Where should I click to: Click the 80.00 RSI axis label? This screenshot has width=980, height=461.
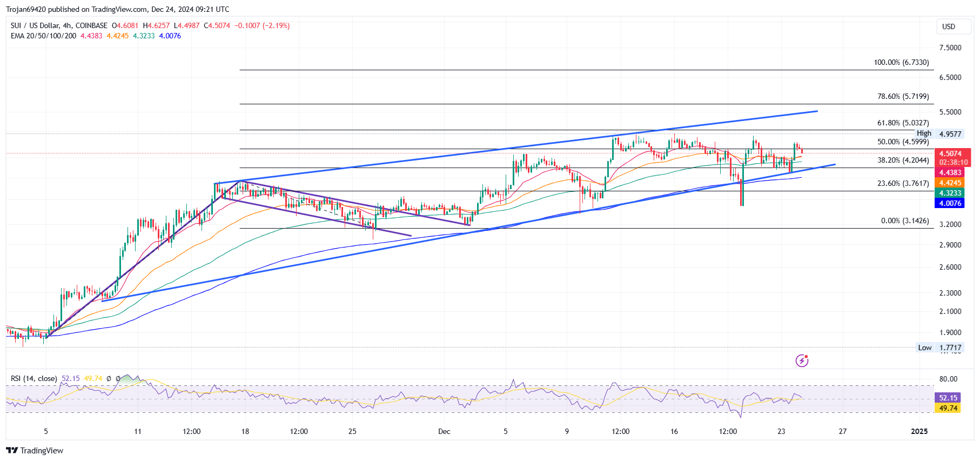(948, 379)
